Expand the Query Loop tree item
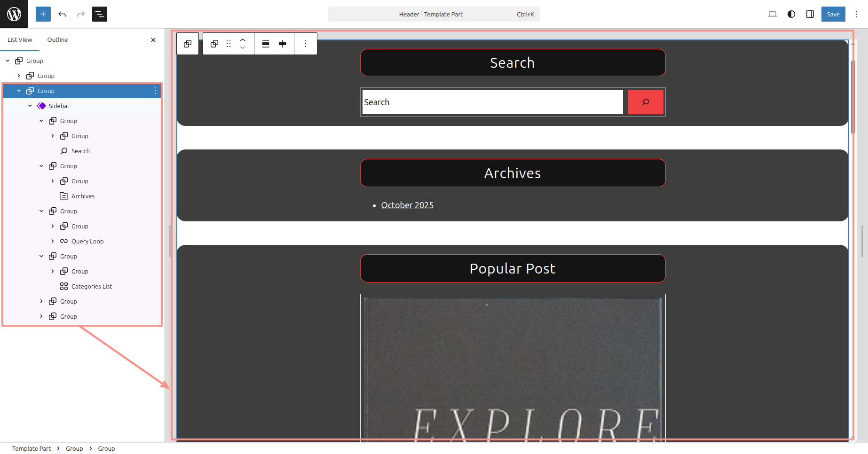 [53, 241]
